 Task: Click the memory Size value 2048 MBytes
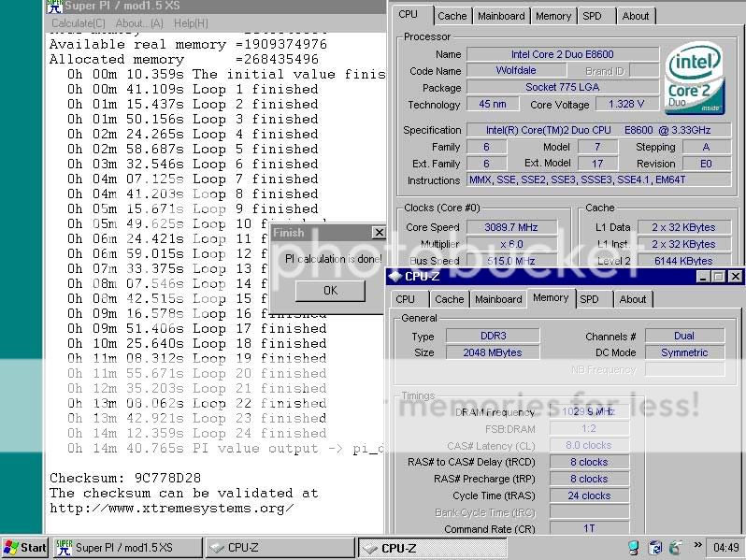pyautogui.click(x=493, y=352)
